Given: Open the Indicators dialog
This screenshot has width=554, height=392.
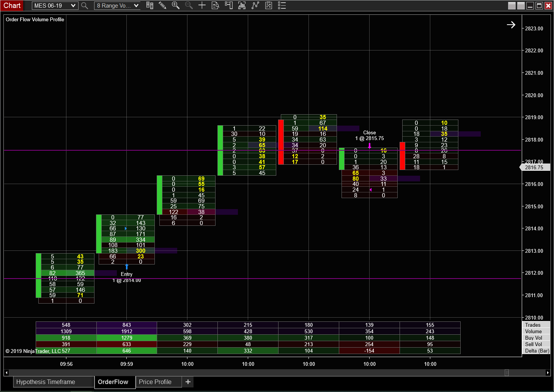Looking at the screenshot, I should pyautogui.click(x=242, y=5).
